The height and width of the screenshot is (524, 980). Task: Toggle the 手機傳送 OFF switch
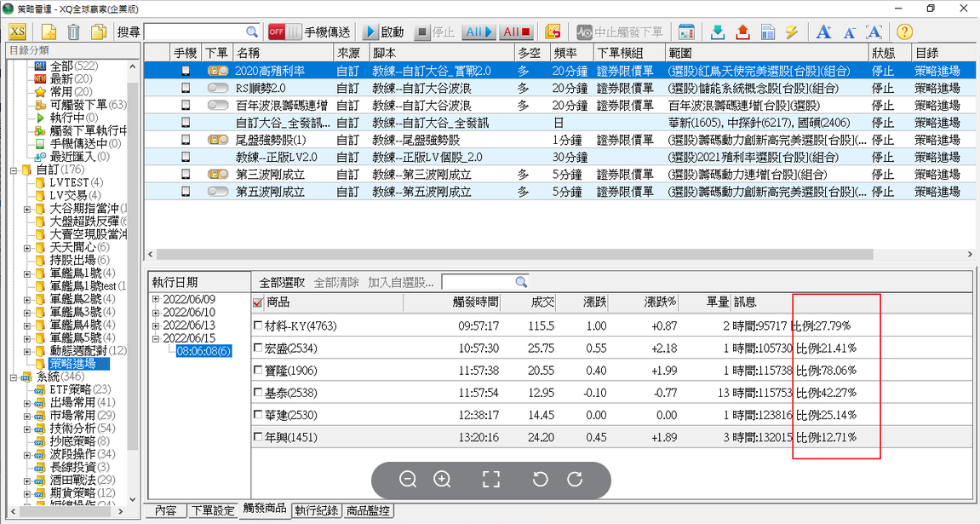point(284,32)
